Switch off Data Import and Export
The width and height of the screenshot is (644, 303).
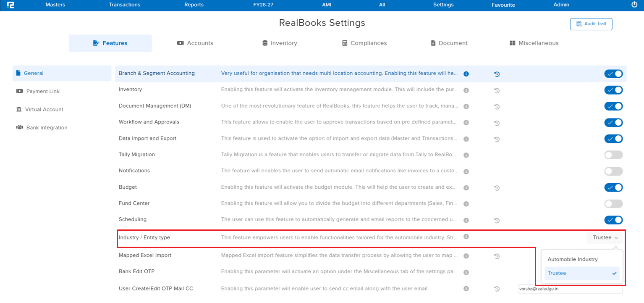tap(613, 139)
